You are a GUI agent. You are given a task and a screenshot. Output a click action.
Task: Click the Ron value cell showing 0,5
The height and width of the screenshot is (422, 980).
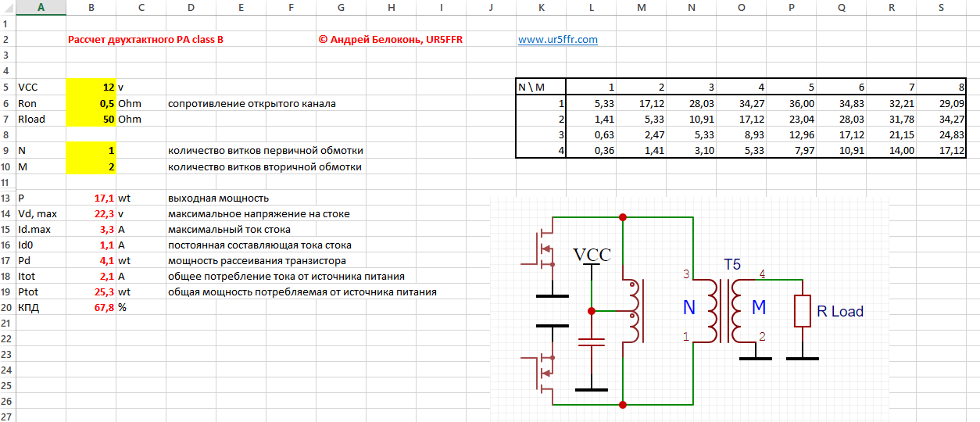[x=91, y=103]
